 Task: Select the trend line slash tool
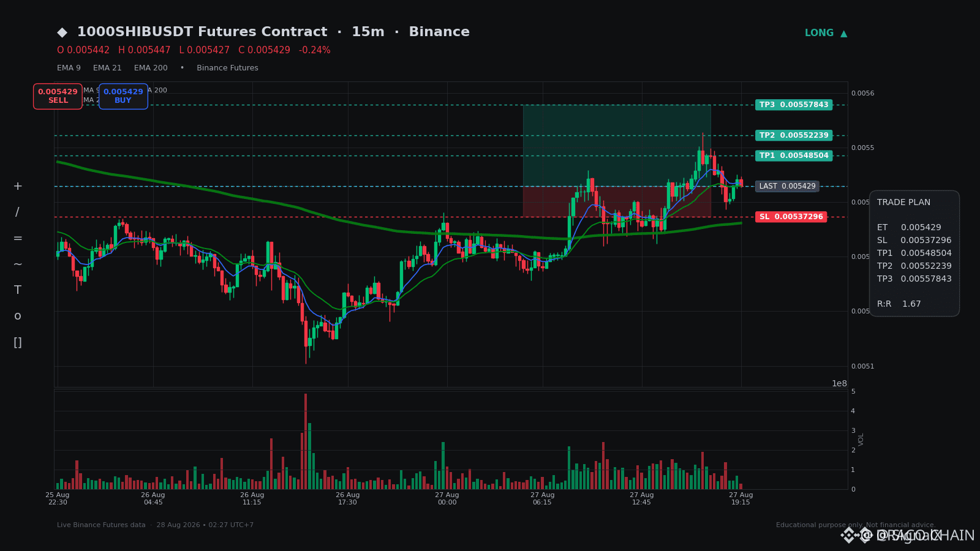tap(17, 212)
